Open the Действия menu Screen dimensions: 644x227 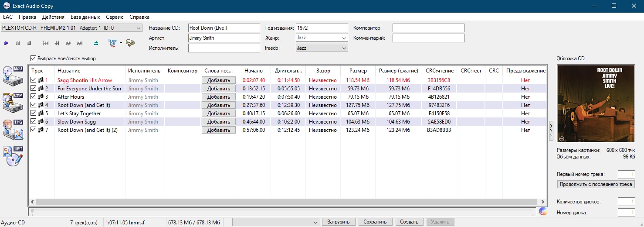(x=53, y=17)
